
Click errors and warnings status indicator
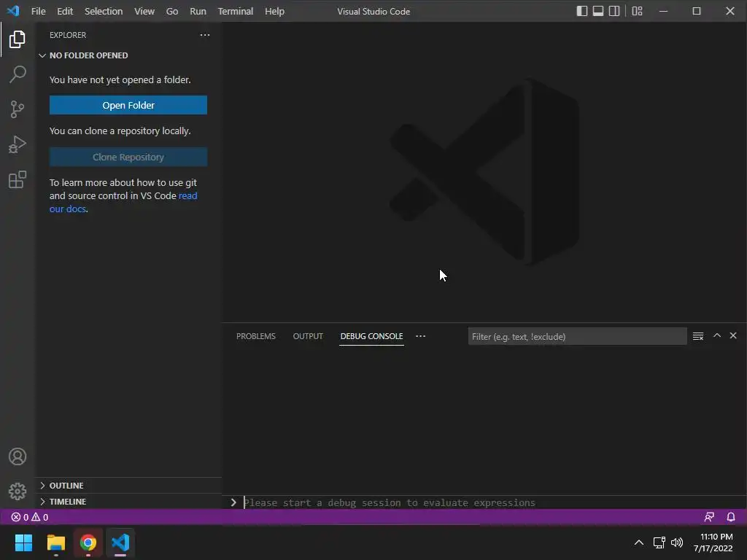pyautogui.click(x=29, y=517)
